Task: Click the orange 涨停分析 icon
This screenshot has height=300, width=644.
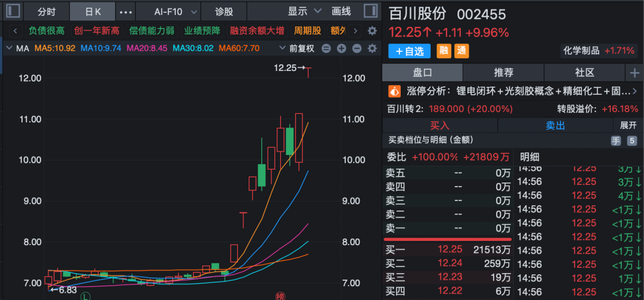Action: click(x=394, y=91)
